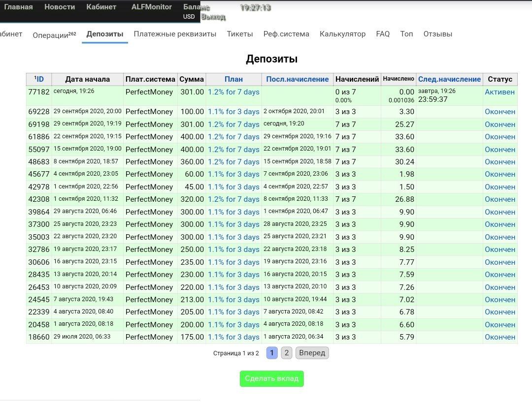
Task: Select accrued value 7.02 of deposit 24545
Action: tap(406, 299)
